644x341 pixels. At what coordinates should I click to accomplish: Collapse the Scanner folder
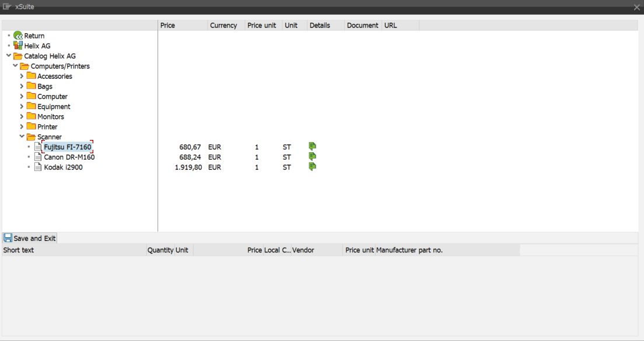[x=22, y=136]
